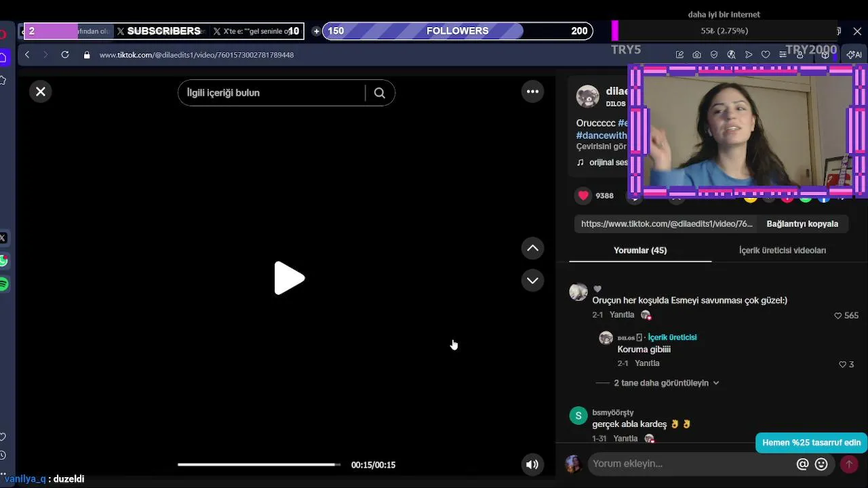The height and width of the screenshot is (488, 868).
Task: Open the DILOS creator avatar in the reply
Action: point(606,338)
